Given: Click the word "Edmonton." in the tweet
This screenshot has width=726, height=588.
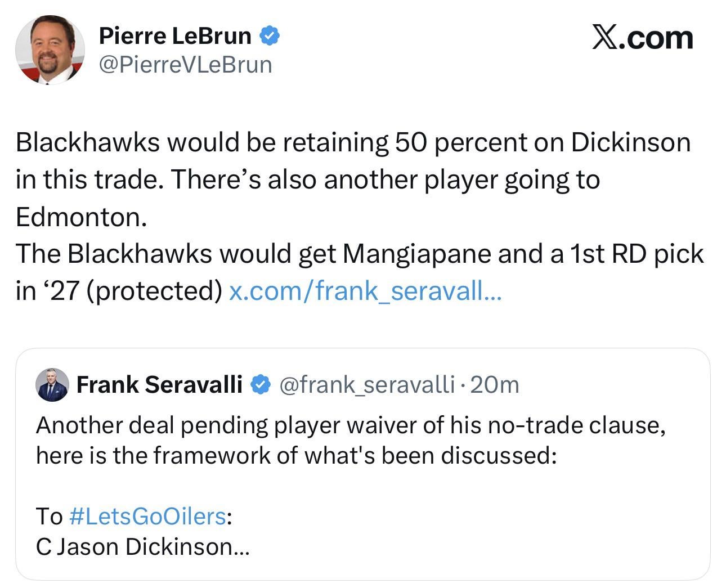Looking at the screenshot, I should [82, 217].
